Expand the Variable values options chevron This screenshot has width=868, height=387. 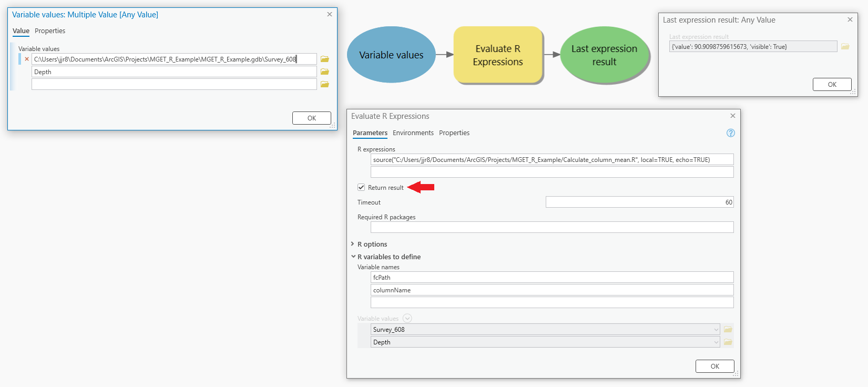407,318
